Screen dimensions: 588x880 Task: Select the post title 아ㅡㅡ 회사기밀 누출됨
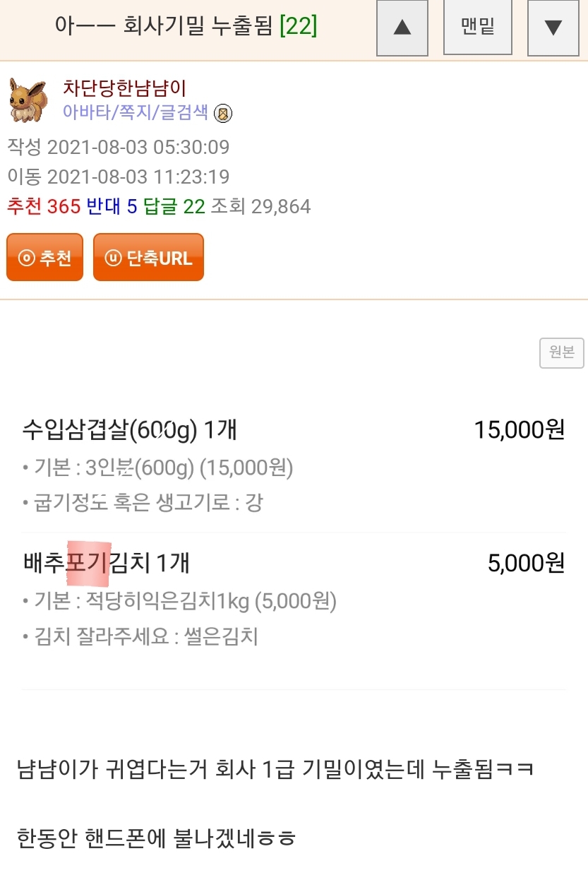[x=165, y=26]
